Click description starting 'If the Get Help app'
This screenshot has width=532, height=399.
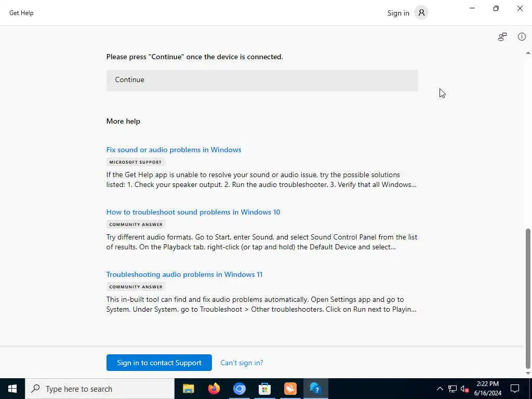coord(261,180)
